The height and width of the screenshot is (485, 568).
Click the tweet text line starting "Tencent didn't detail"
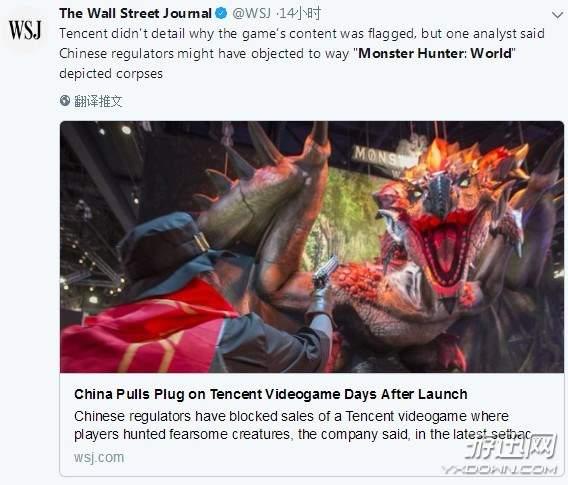click(x=302, y=33)
